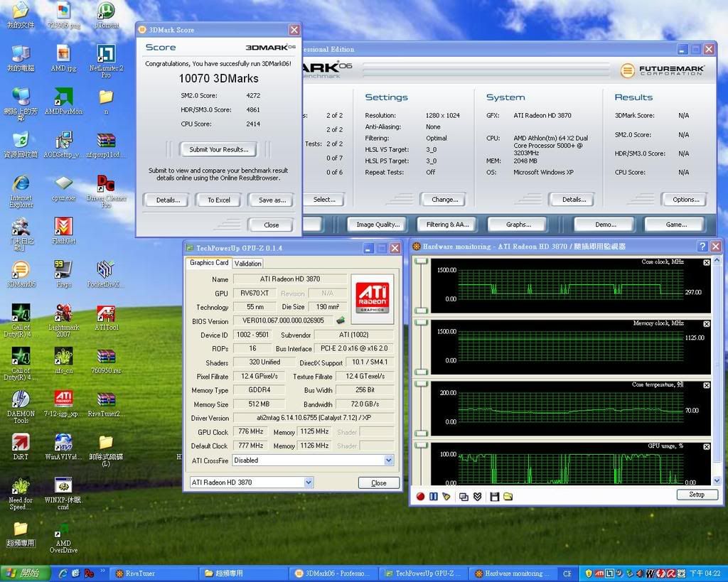
Task: Click Details button in 3DMark Score dialog
Action: [168, 200]
